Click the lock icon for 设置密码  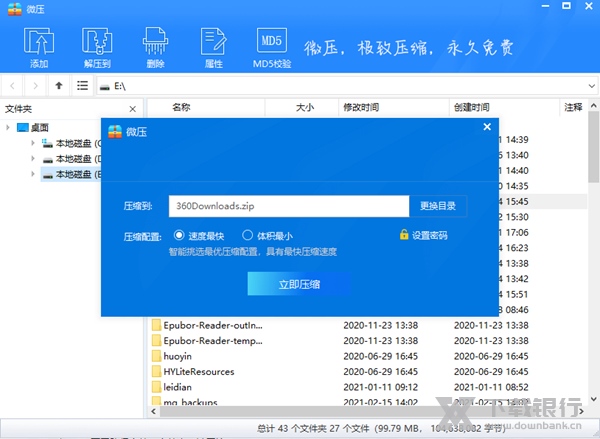[404, 235]
